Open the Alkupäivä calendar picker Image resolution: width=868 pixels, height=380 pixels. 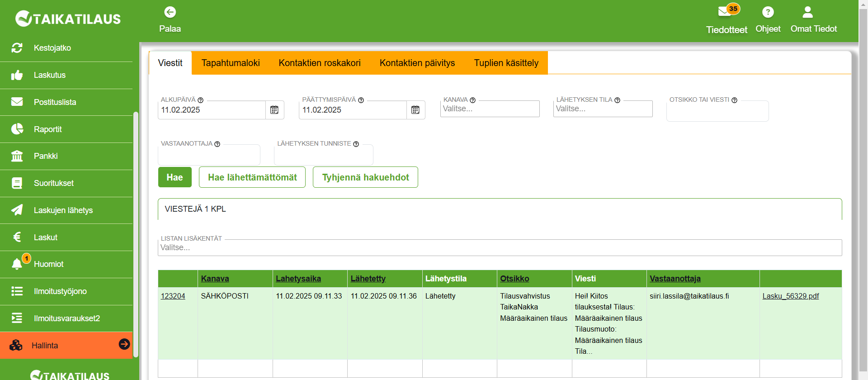(x=274, y=110)
